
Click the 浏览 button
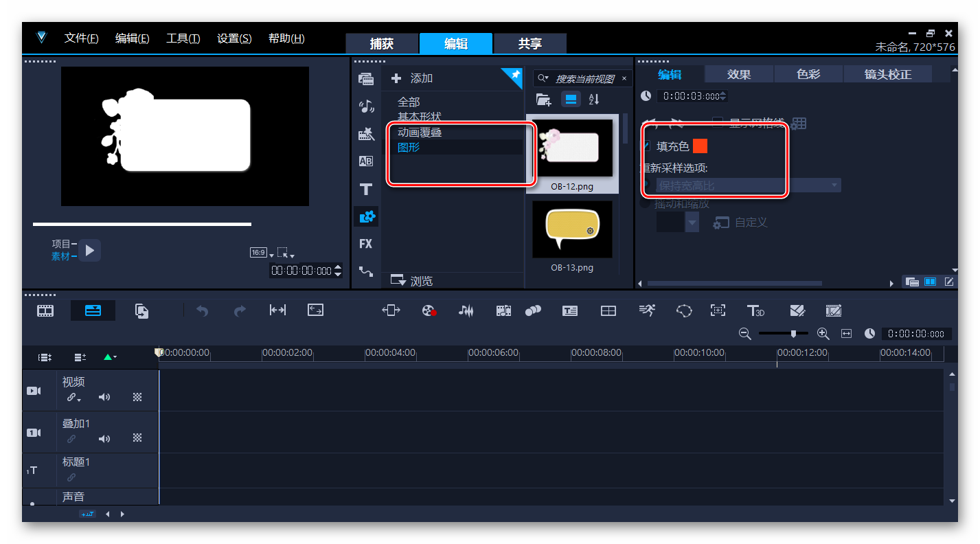pyautogui.click(x=412, y=280)
